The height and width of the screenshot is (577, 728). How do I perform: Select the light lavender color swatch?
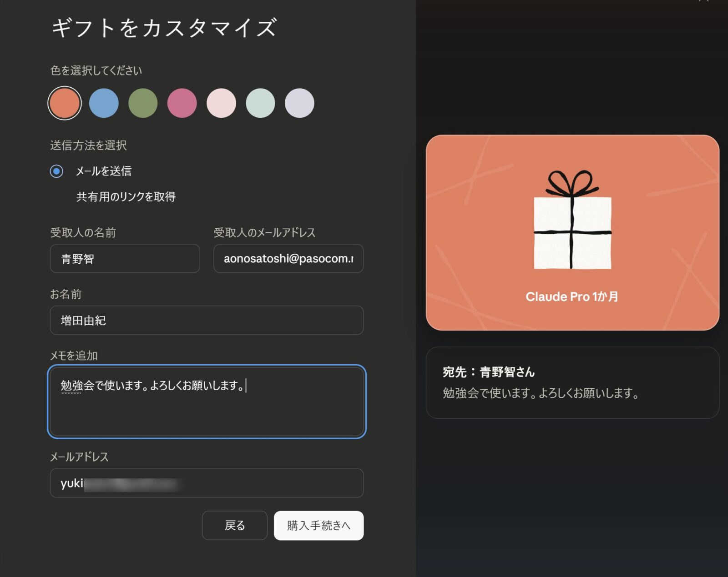click(x=299, y=103)
